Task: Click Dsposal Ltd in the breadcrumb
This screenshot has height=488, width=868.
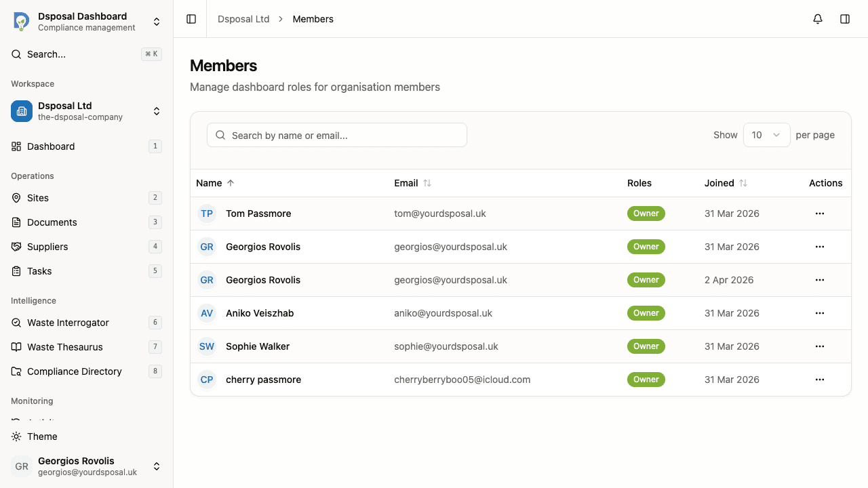Action: [x=243, y=19]
